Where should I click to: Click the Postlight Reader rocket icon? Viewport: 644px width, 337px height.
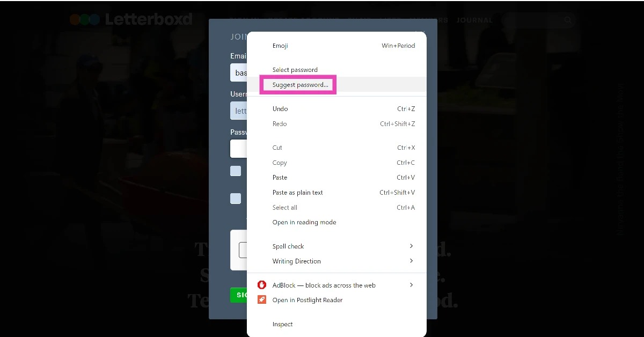tap(262, 300)
